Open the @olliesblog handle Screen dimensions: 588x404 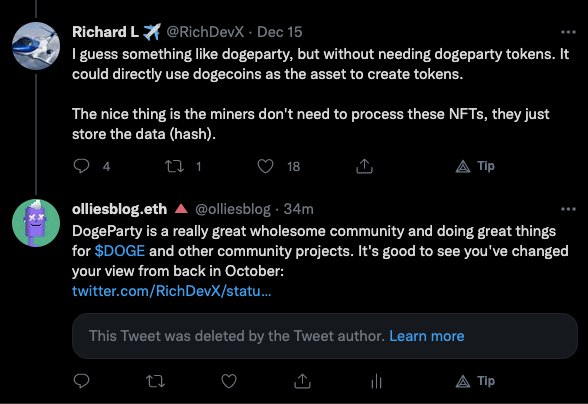point(232,209)
